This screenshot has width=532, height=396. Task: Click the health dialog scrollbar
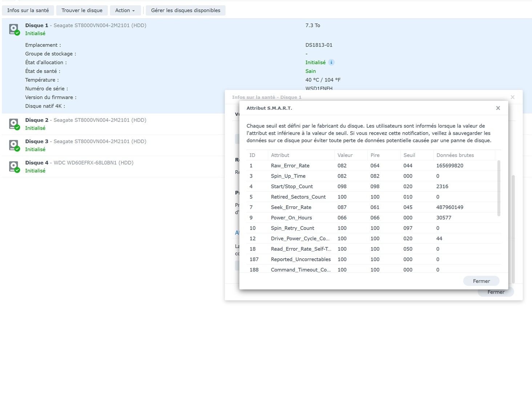coord(513,229)
